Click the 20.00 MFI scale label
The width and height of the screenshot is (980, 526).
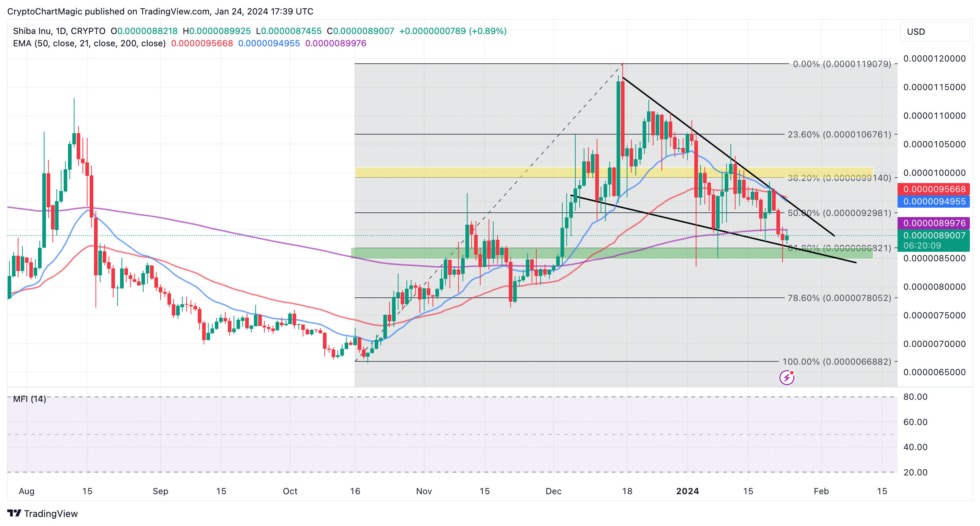[x=915, y=472]
